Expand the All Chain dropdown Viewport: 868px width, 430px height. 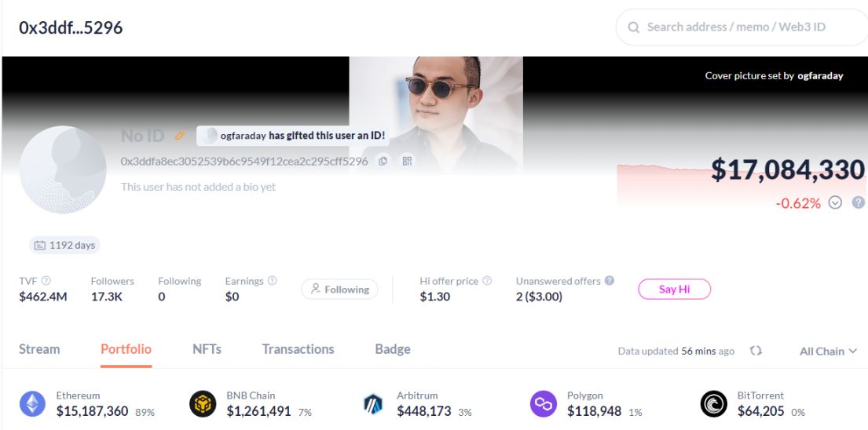tap(828, 351)
